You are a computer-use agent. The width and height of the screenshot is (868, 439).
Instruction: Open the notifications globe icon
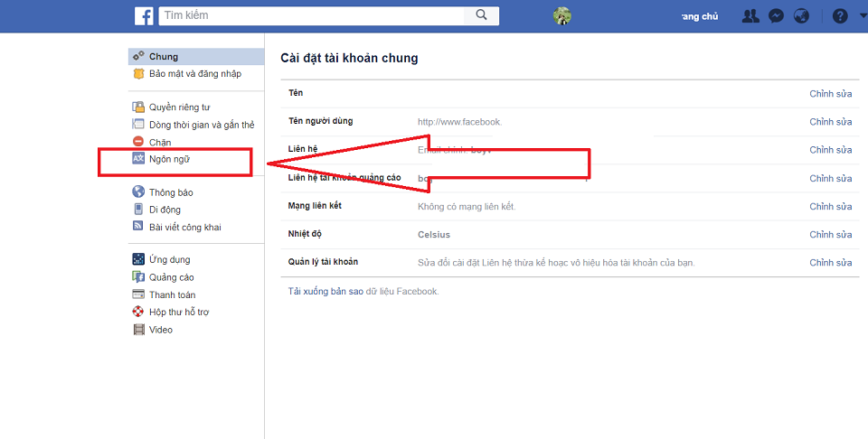pyautogui.click(x=801, y=16)
